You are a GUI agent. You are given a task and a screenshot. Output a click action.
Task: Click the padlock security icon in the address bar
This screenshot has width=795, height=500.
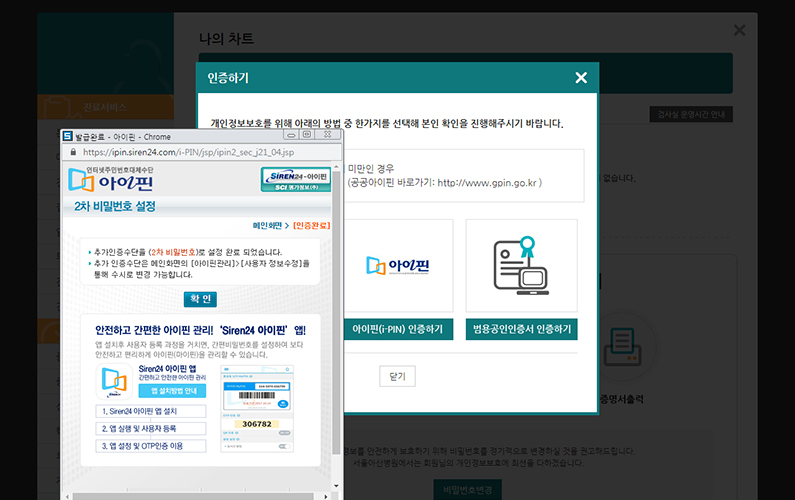[73, 152]
